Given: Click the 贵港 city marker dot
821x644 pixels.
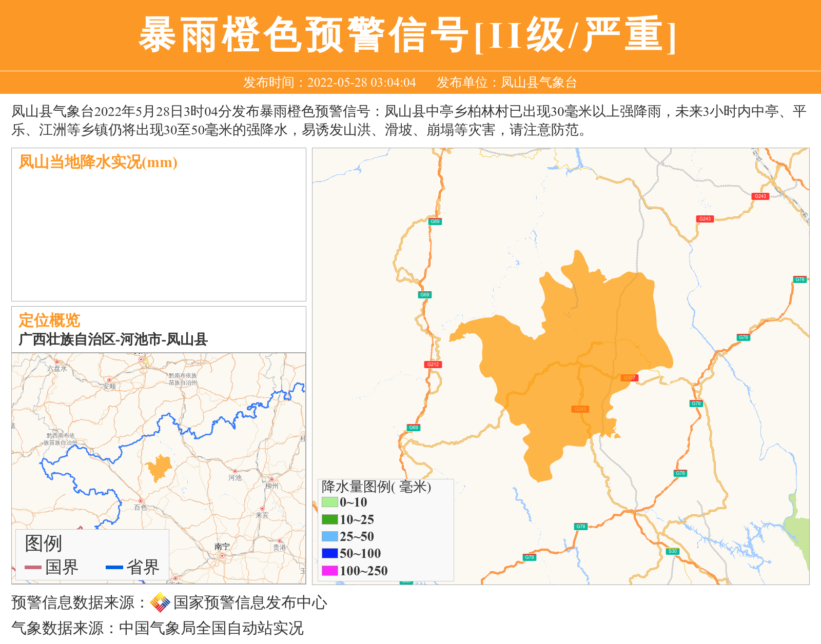Looking at the screenshot, I should [x=280, y=541].
